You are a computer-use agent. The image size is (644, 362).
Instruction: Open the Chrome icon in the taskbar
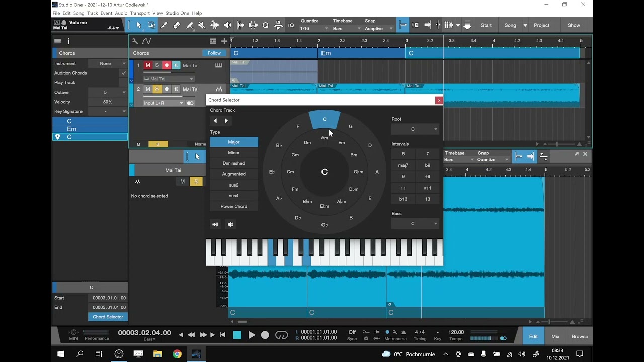tap(177, 354)
